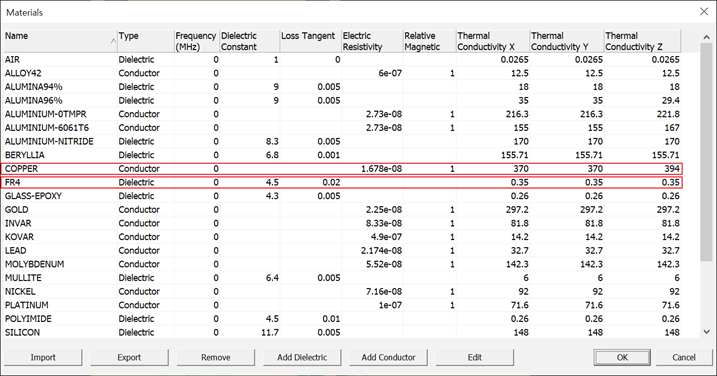
Task: Select the NICKEL material row
Action: [343, 291]
